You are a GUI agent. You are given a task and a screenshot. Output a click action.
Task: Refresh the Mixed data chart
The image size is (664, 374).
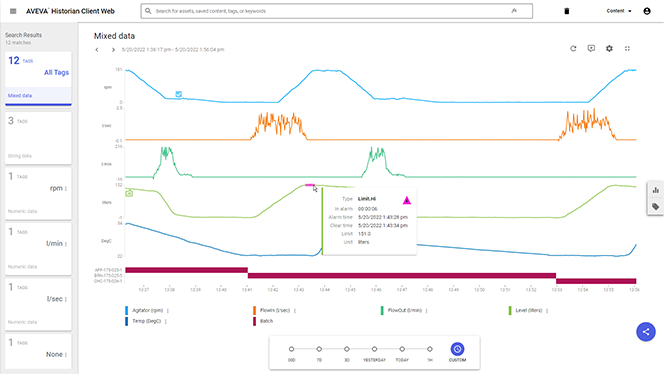click(573, 49)
